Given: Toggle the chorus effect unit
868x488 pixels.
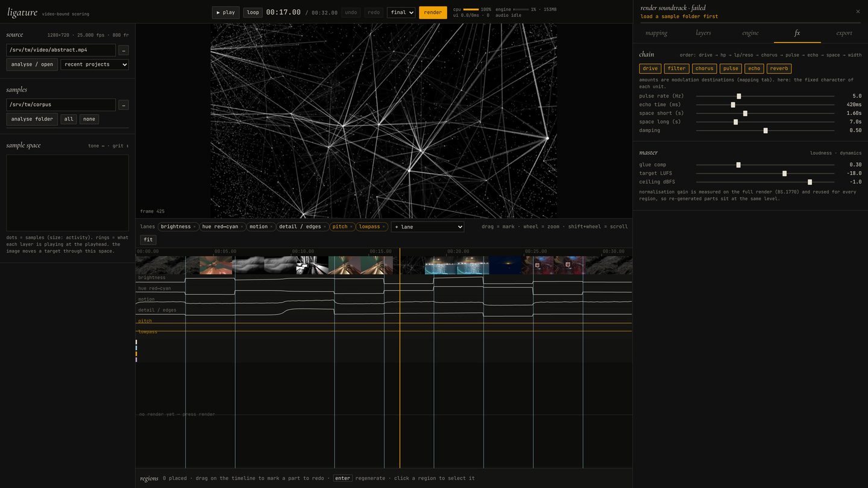Looking at the screenshot, I should (704, 69).
